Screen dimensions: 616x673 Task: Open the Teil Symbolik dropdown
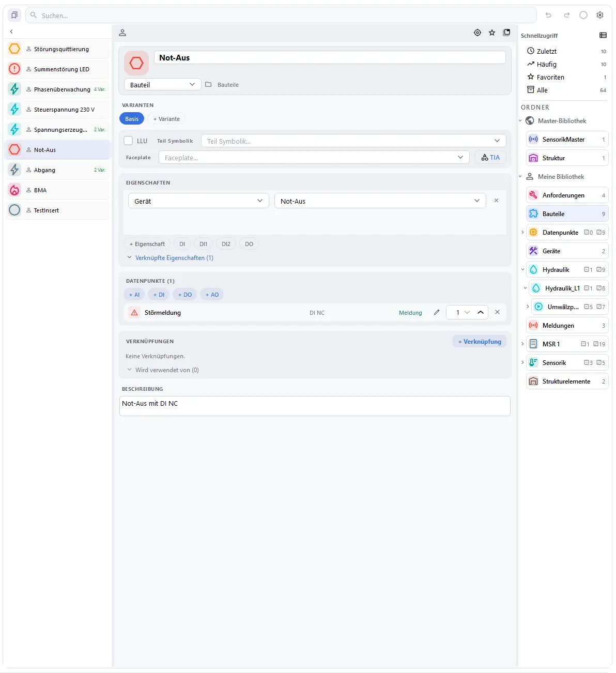(353, 141)
